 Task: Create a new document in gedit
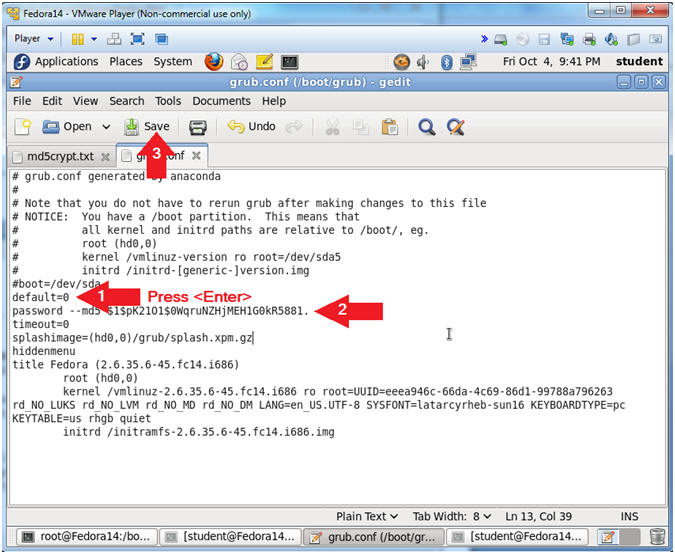(23, 127)
